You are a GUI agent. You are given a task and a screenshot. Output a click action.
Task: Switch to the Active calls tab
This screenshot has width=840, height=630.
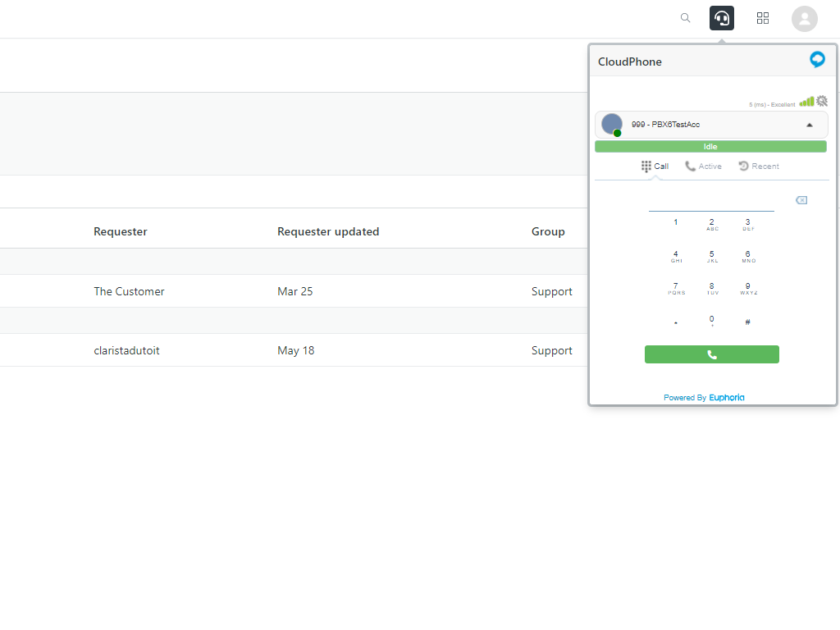coord(704,167)
